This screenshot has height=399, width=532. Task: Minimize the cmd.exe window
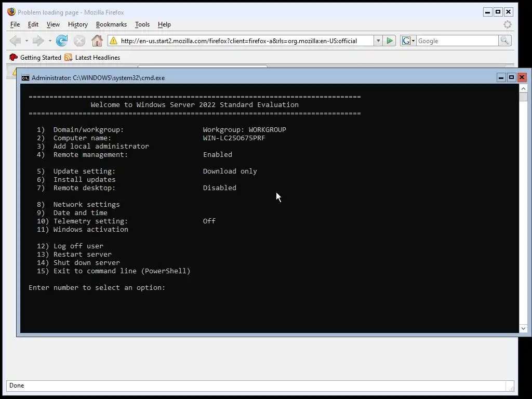pyautogui.click(x=501, y=78)
